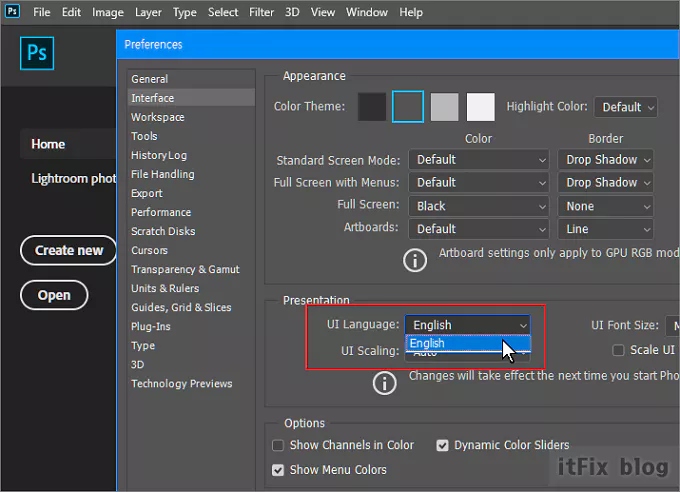Enable Show Channels in Color

pos(278,445)
